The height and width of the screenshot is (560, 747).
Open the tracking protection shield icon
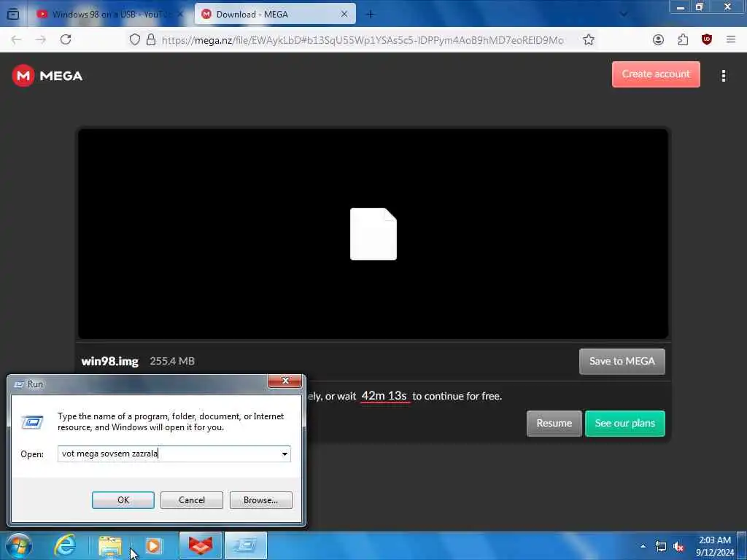click(135, 39)
